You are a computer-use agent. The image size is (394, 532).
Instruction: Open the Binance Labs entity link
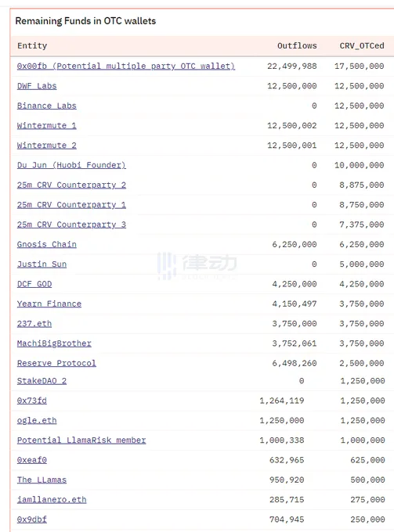coord(46,106)
